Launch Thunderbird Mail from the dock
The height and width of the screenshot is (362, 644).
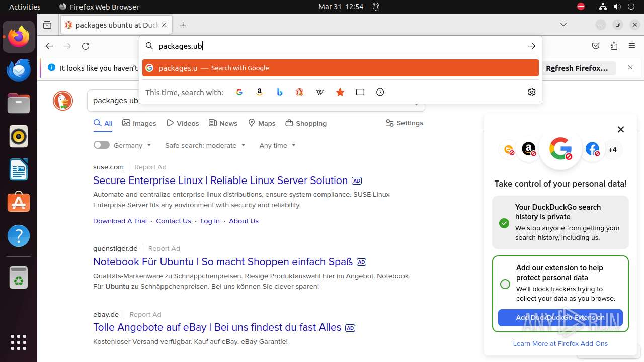(19, 70)
